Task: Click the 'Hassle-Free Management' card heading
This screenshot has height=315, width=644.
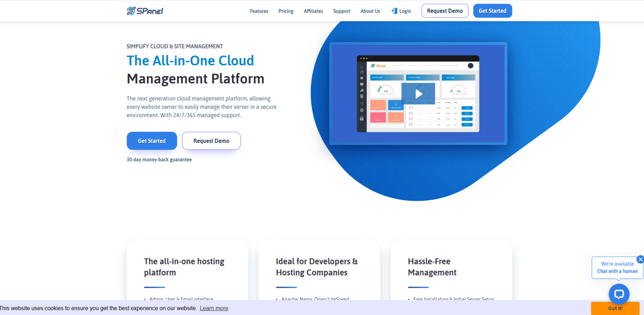Action: [432, 267]
